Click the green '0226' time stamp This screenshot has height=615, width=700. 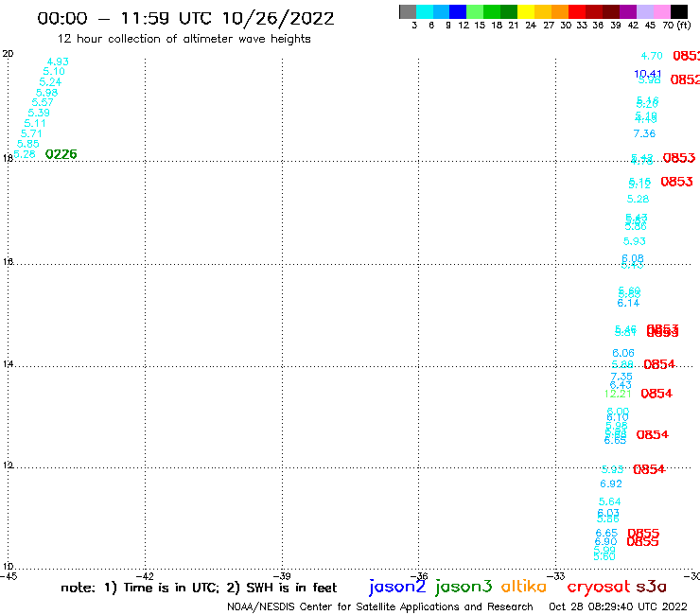[61, 154]
